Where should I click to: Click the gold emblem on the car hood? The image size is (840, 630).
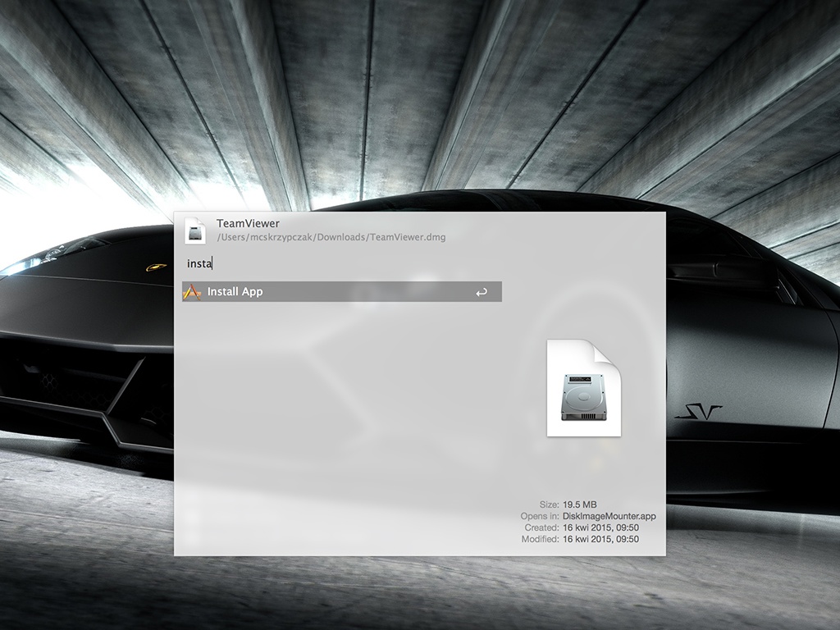[x=153, y=267]
